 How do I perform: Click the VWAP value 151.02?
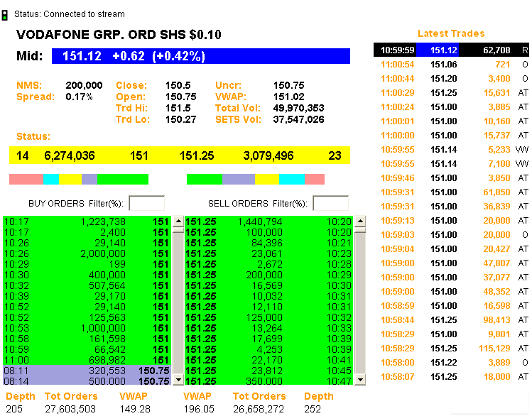[x=289, y=97]
